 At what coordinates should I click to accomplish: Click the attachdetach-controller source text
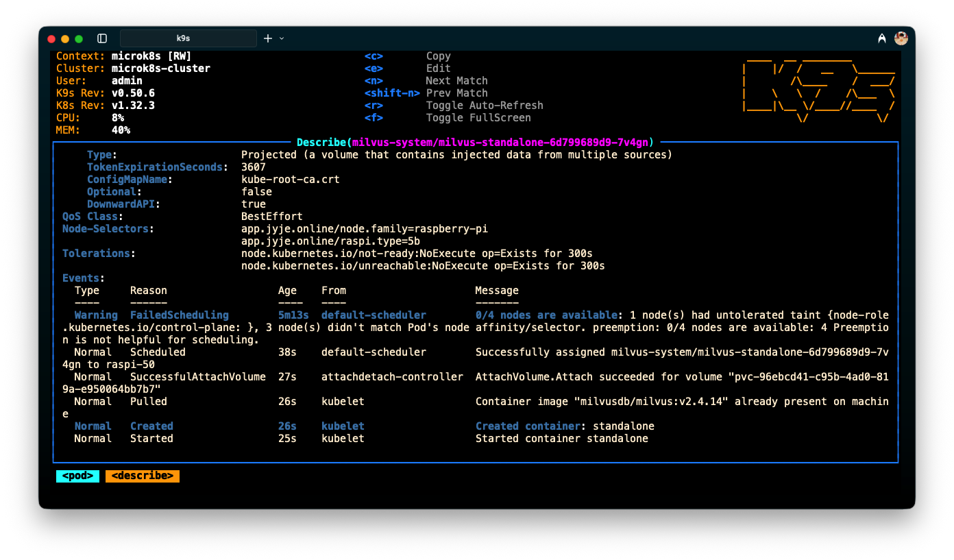pos(392,377)
